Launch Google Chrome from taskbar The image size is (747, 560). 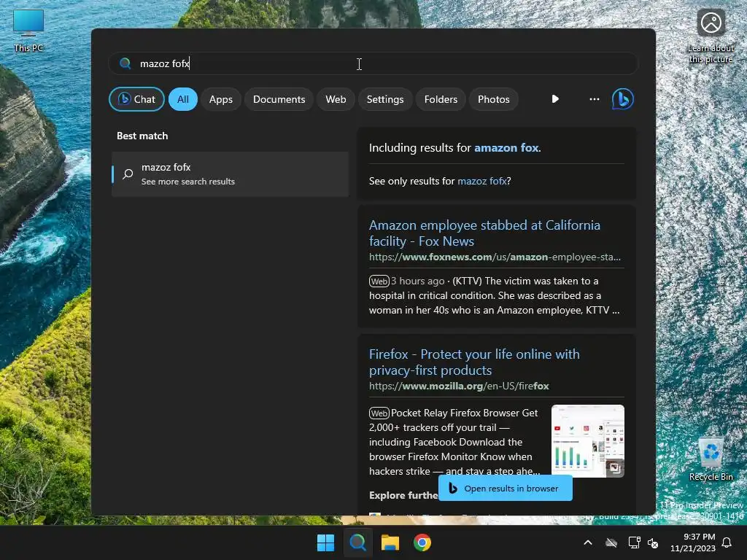click(422, 542)
